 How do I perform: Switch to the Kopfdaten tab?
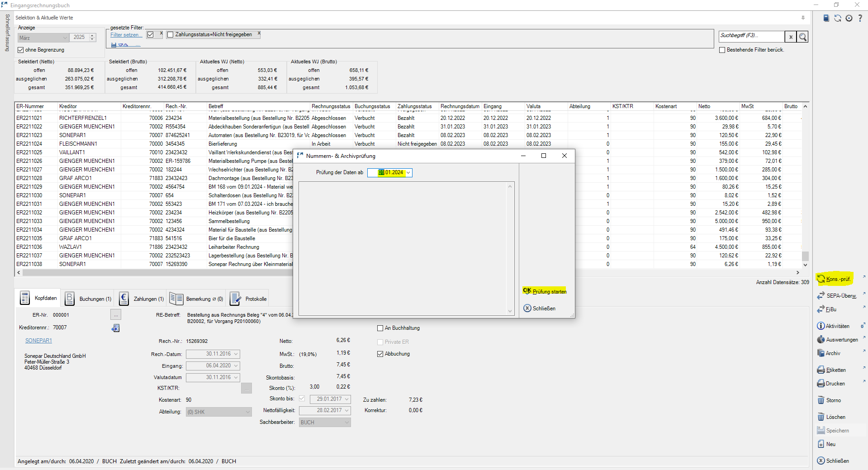[38, 298]
